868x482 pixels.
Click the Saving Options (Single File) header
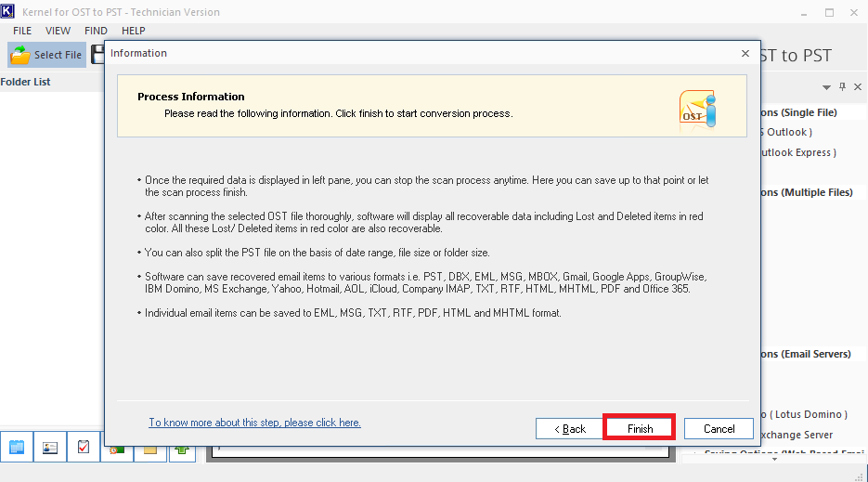point(798,112)
